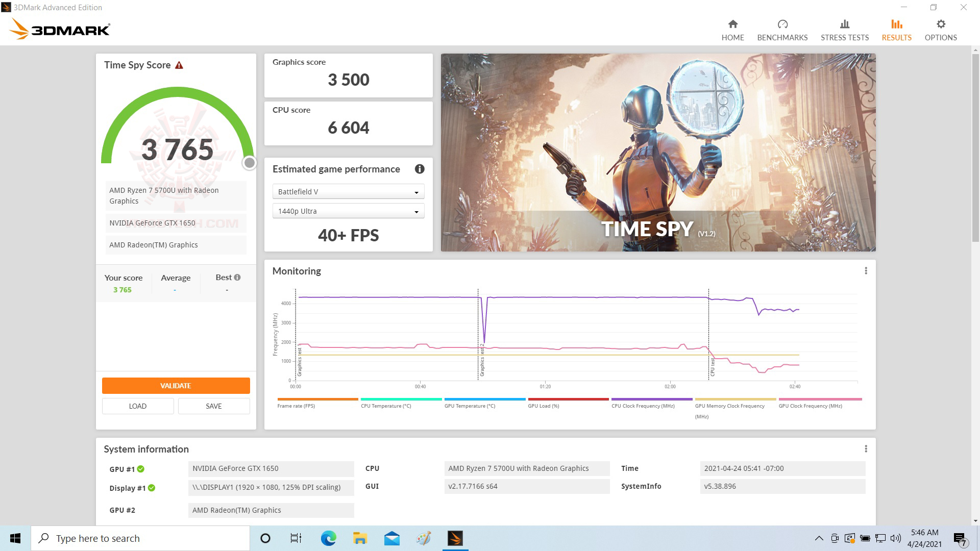Switch to the Benchmarks tab
The image size is (980, 551).
tap(782, 30)
